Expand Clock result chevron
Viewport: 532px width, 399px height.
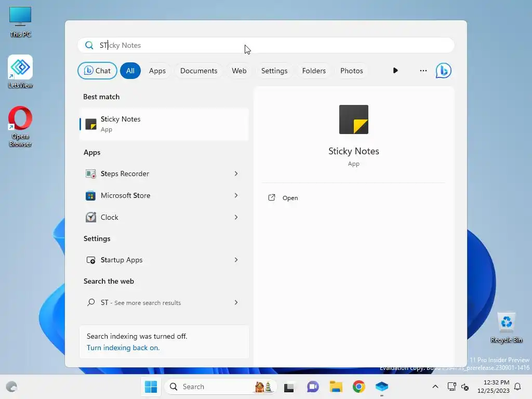point(236,217)
